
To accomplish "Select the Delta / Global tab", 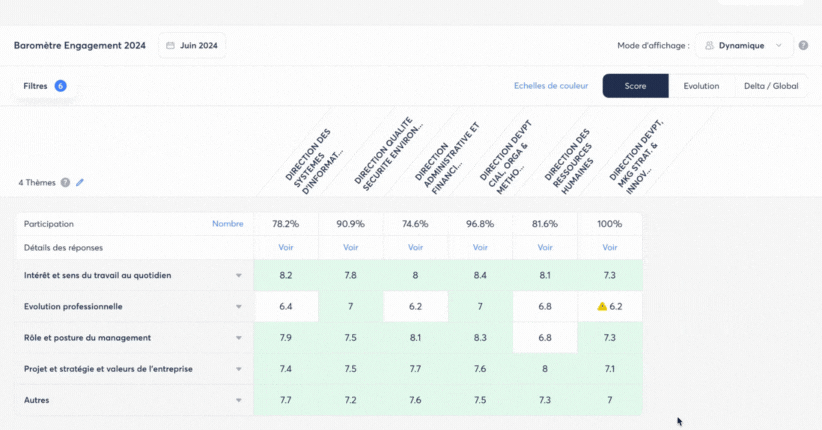I will click(x=771, y=86).
